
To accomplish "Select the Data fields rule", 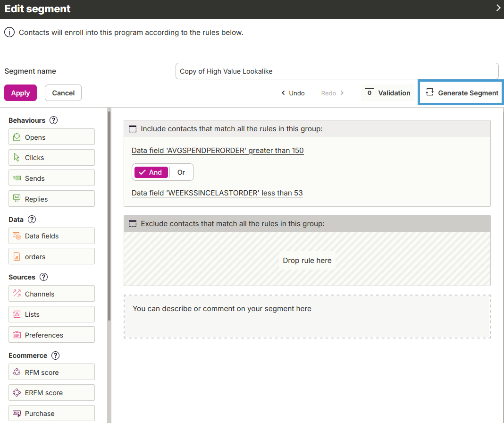I will click(51, 236).
